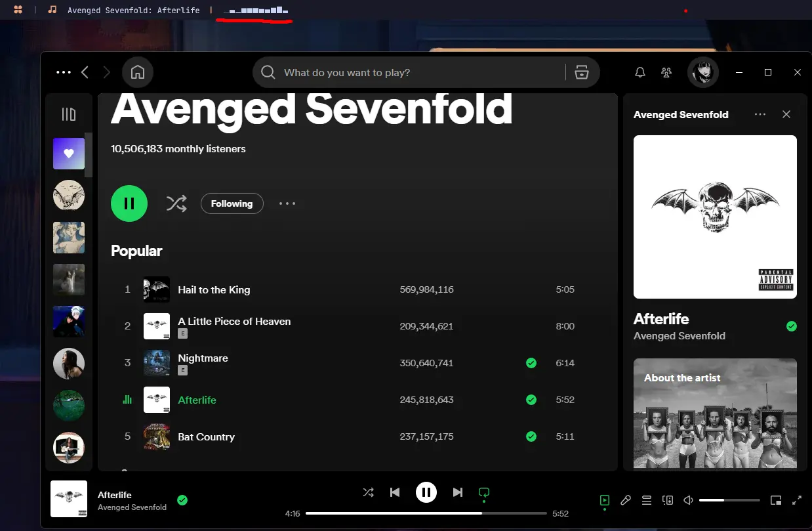The width and height of the screenshot is (812, 531).
Task: Open the play queue
Action: (x=647, y=501)
